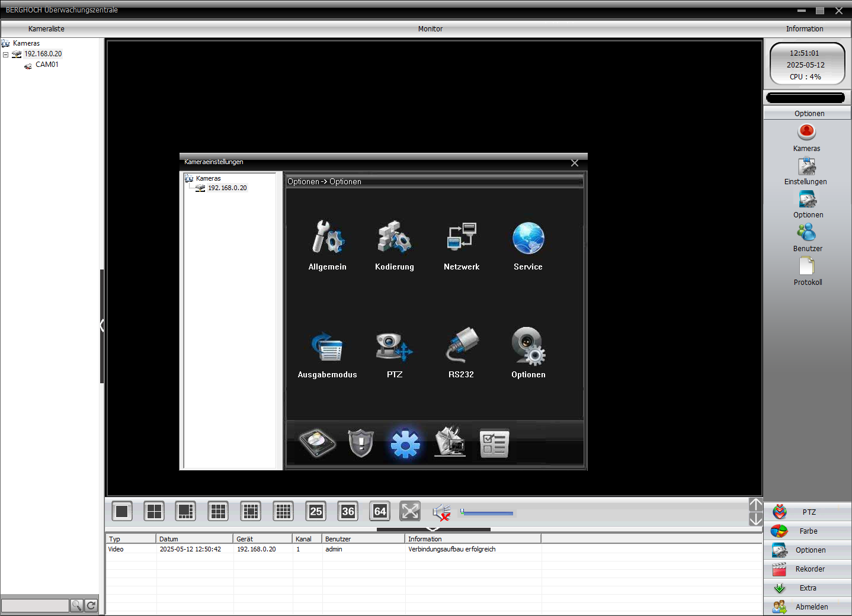Image resolution: width=852 pixels, height=616 pixels.
Task: Click the Benutzer column header
Action: (364, 539)
